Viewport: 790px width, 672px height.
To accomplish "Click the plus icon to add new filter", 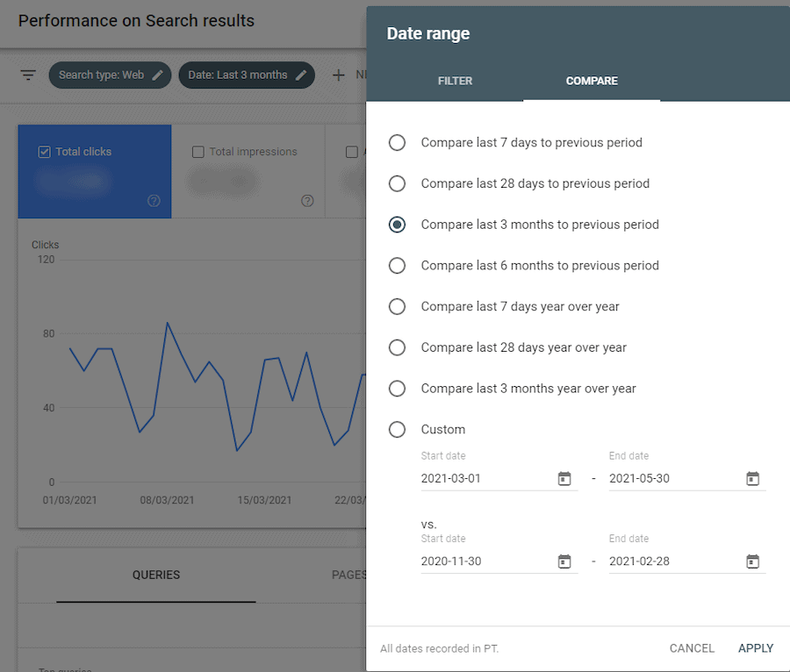I will [x=339, y=75].
